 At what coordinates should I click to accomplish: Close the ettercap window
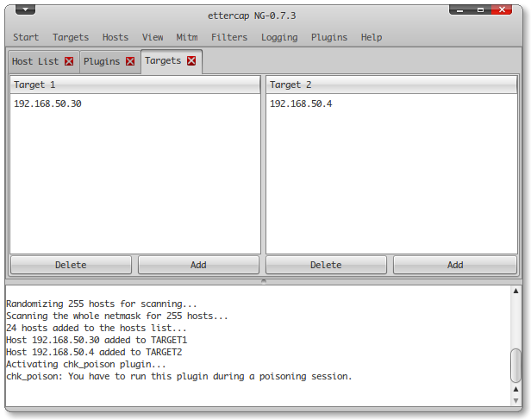(502, 9)
